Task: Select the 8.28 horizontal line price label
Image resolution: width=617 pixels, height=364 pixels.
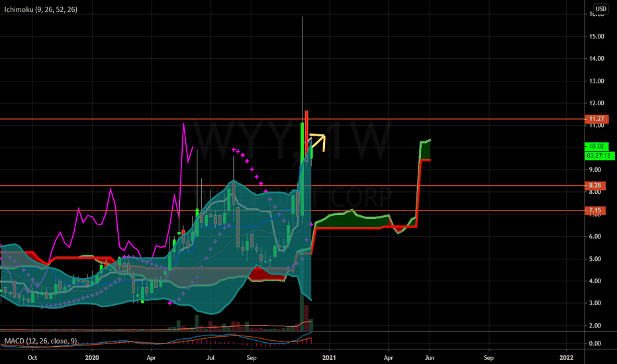Action: tap(595, 185)
